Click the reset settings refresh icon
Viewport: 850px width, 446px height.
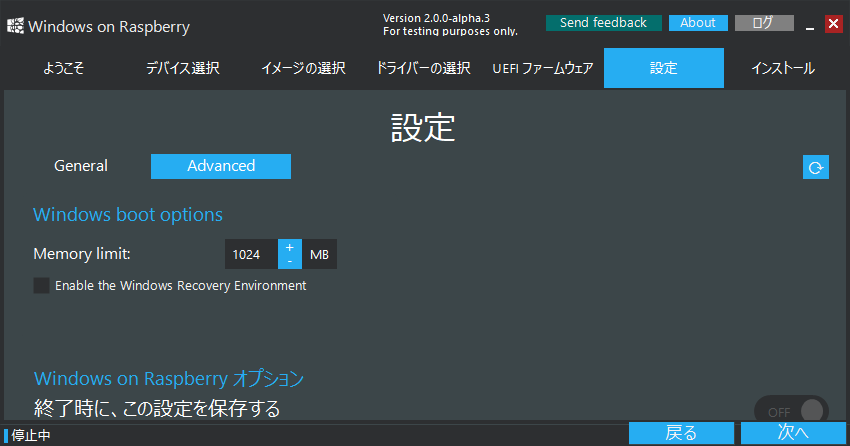tap(815, 167)
